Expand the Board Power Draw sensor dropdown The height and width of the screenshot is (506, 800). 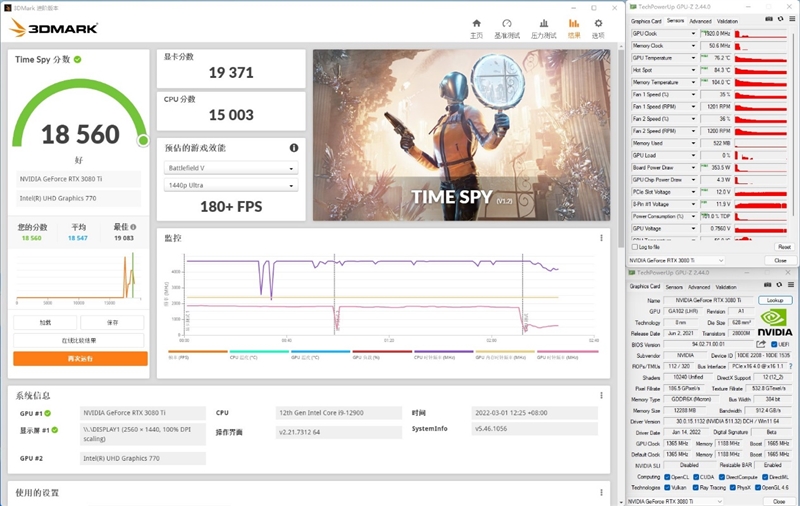pos(693,168)
